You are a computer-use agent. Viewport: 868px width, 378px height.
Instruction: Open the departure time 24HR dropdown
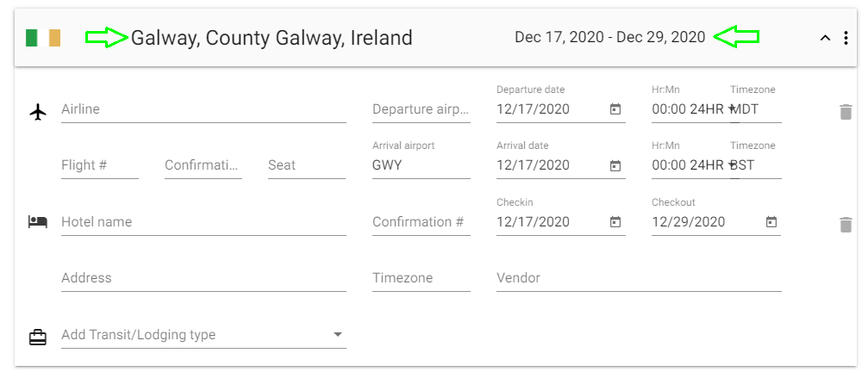click(x=731, y=109)
